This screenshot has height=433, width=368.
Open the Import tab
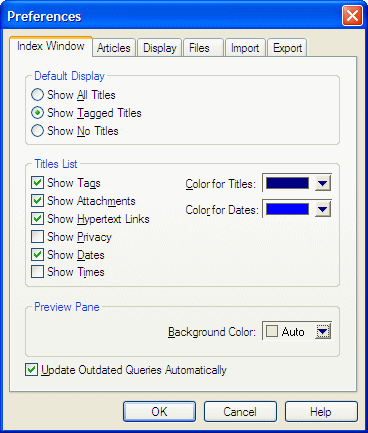[245, 48]
